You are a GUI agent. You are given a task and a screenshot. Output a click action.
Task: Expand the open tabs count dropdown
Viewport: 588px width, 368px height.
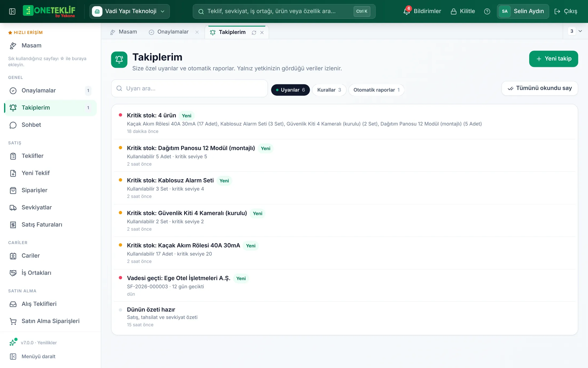tap(575, 31)
